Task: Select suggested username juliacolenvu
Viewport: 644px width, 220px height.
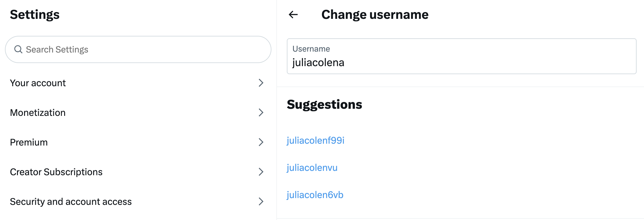Action: click(x=312, y=167)
